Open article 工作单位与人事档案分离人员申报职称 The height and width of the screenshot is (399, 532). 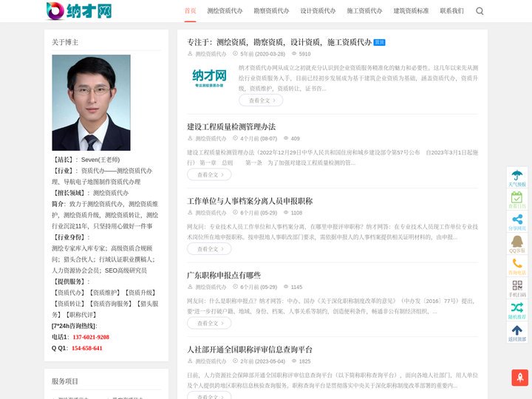[250, 201]
